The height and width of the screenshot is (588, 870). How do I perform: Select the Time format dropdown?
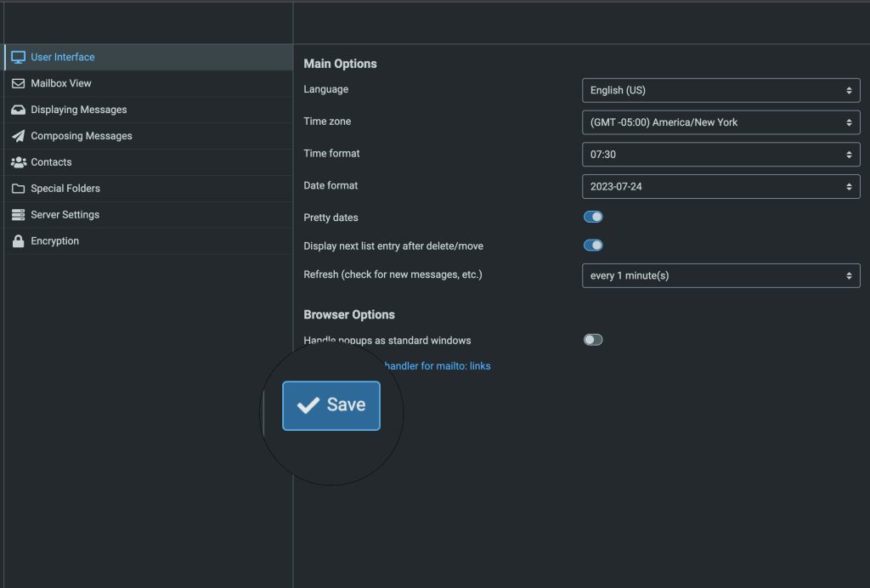720,155
